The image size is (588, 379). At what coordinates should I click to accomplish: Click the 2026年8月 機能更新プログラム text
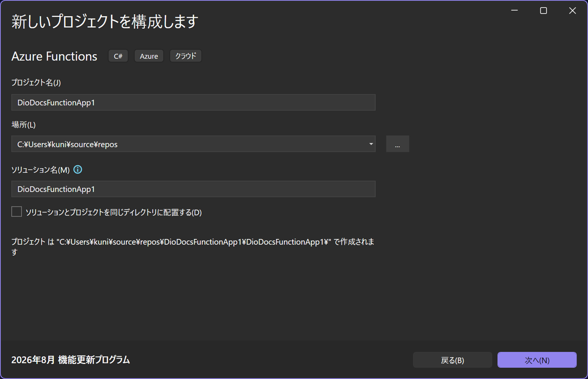click(71, 360)
